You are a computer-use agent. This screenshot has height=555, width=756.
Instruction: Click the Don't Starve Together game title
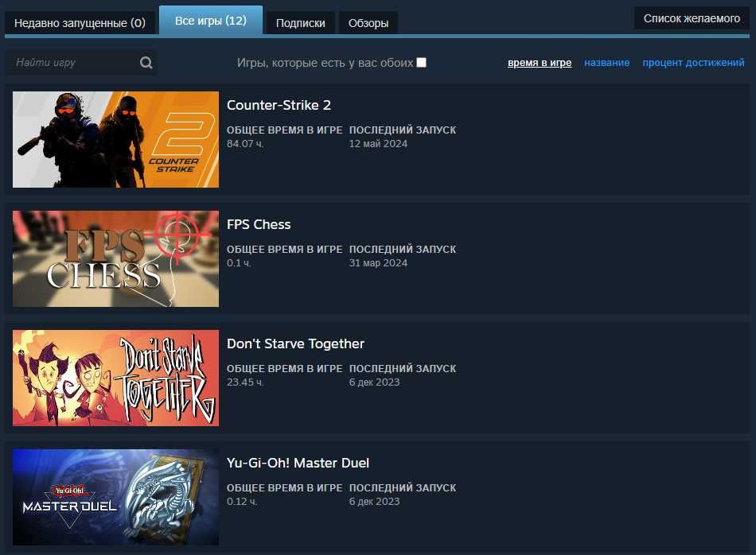(x=295, y=343)
